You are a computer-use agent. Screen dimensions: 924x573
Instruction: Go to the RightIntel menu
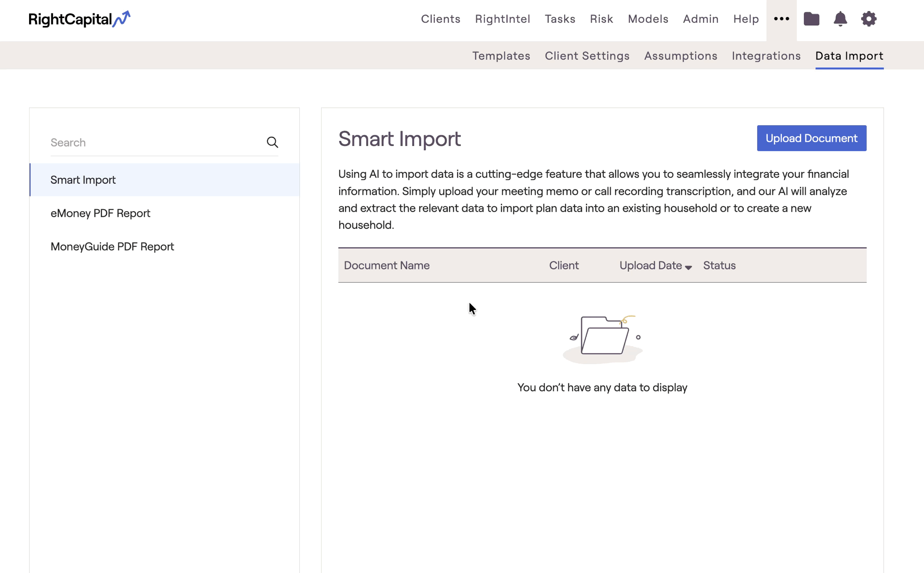tap(502, 19)
